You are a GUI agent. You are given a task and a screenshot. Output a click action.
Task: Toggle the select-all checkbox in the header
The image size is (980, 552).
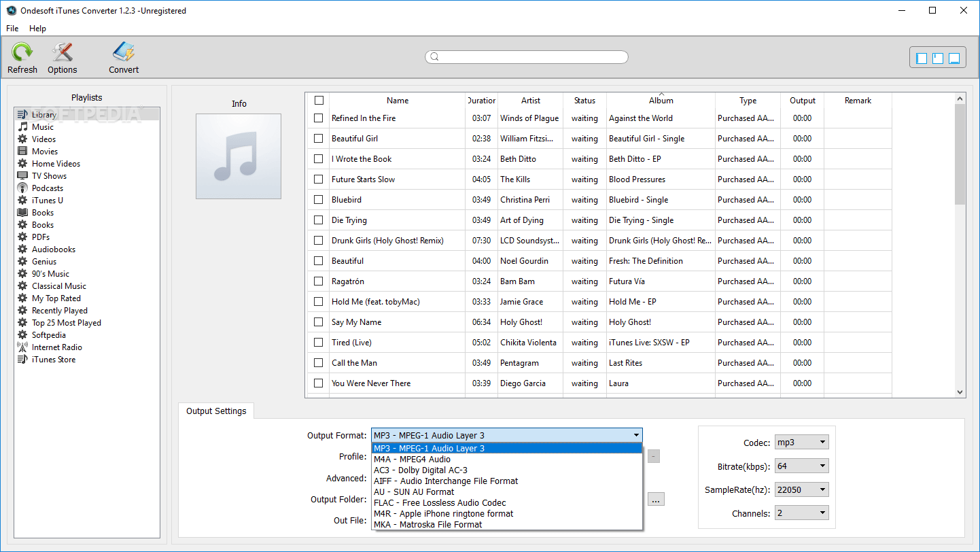tap(319, 100)
